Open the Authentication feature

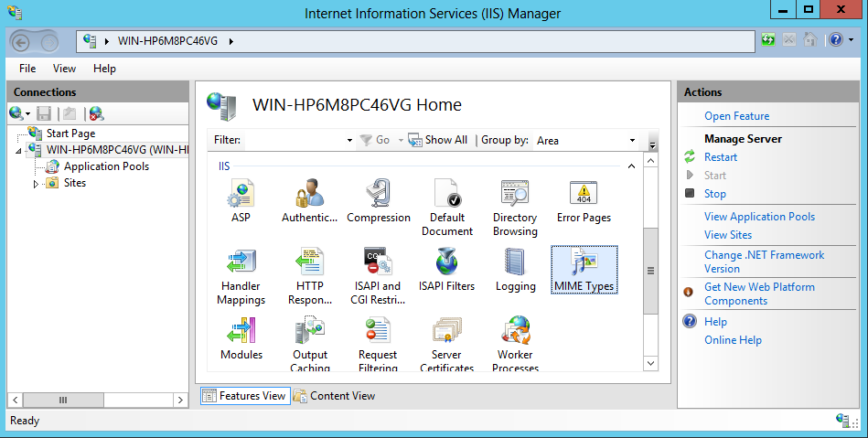[309, 200]
